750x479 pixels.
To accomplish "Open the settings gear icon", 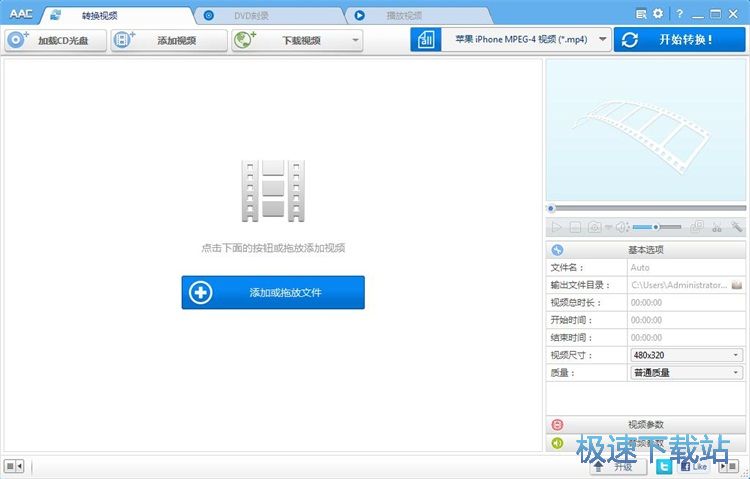I will 658,14.
